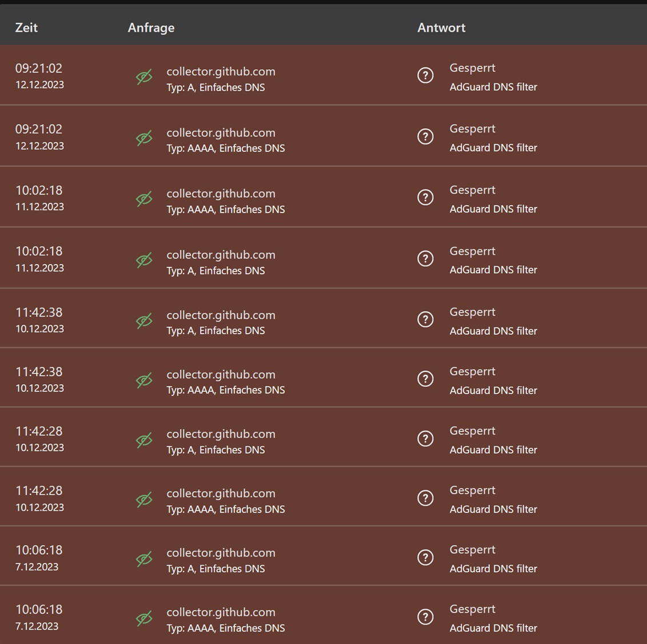Image resolution: width=647 pixels, height=644 pixels.
Task: Select collector.github.com in 11:42:38 Typ AAAA row
Action: coord(221,375)
